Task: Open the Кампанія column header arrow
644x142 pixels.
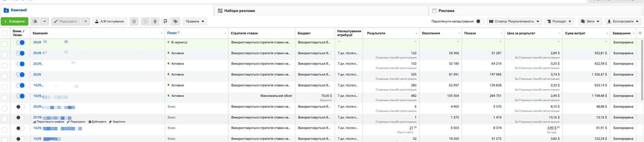Action: click(x=161, y=33)
